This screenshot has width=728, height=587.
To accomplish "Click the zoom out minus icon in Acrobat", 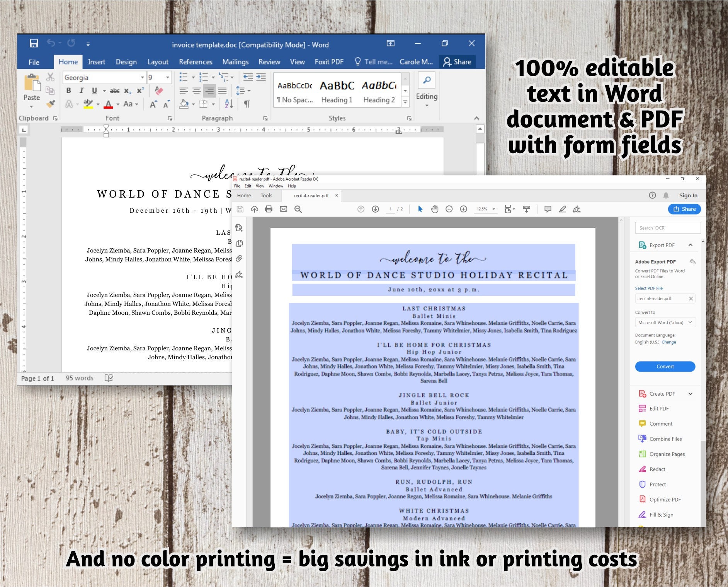I will click(x=449, y=209).
